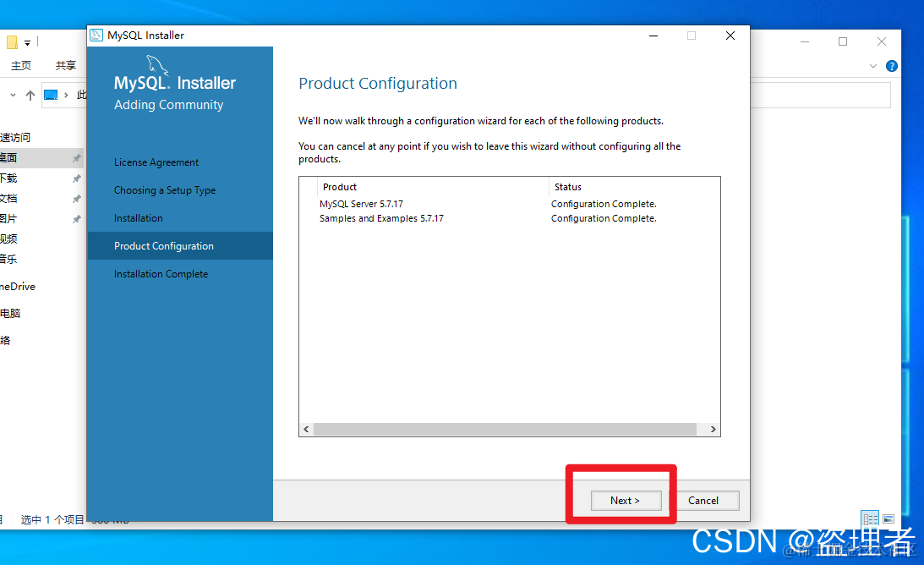
Task: Click the Status column header
Action: (x=567, y=187)
